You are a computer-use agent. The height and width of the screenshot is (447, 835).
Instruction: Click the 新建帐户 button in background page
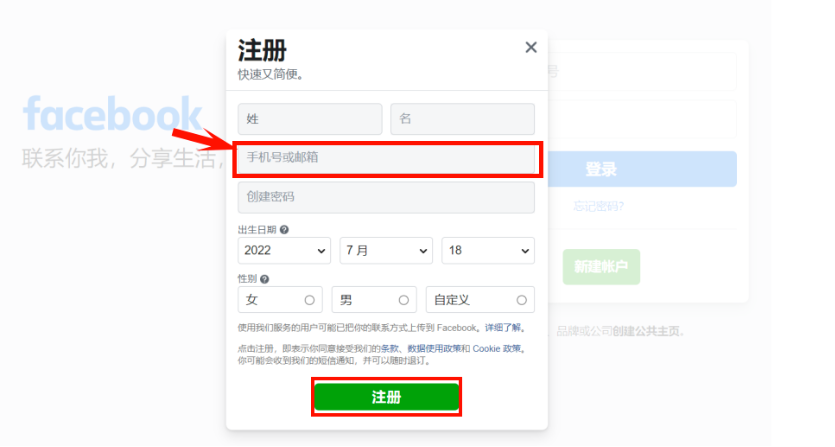[x=601, y=266]
